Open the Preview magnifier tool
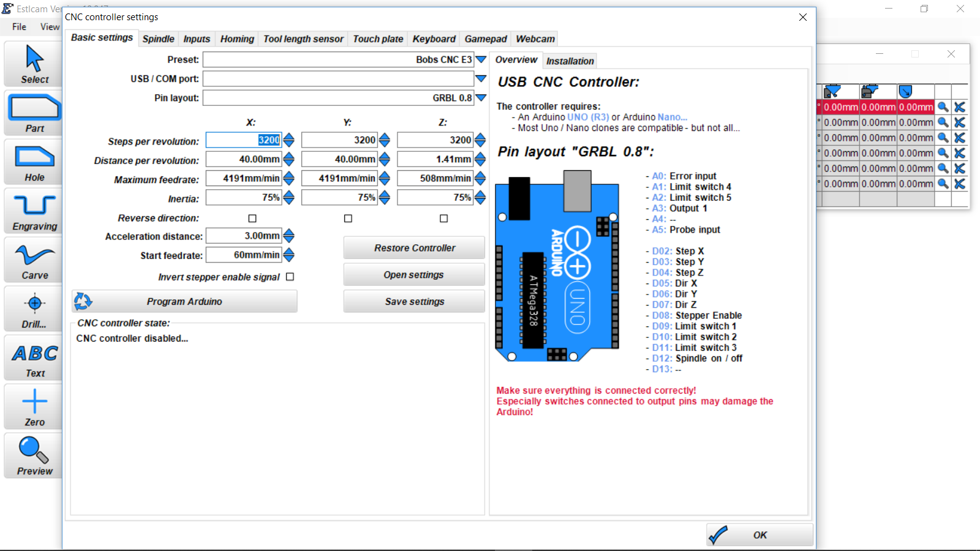This screenshot has width=980, height=551. pyautogui.click(x=34, y=457)
